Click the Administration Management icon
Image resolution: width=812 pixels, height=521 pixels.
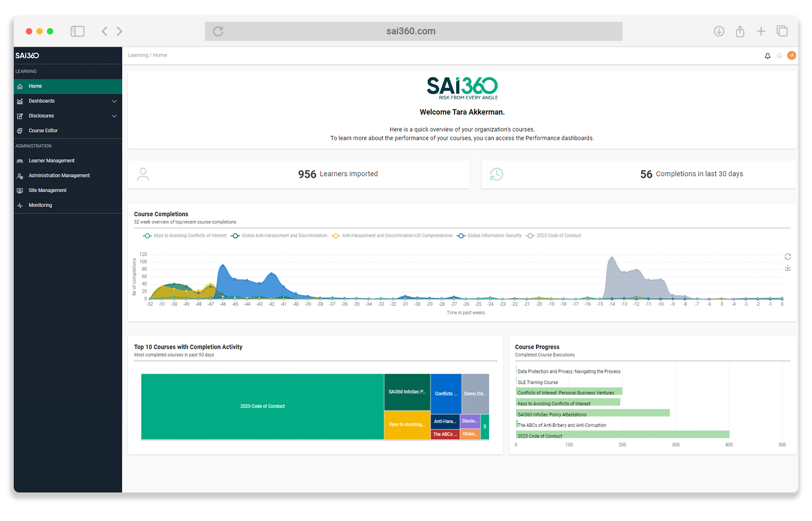pos(20,175)
